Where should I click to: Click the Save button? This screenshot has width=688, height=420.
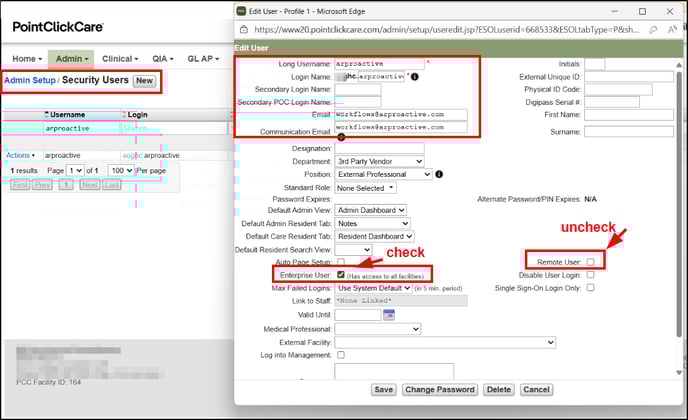pos(383,389)
